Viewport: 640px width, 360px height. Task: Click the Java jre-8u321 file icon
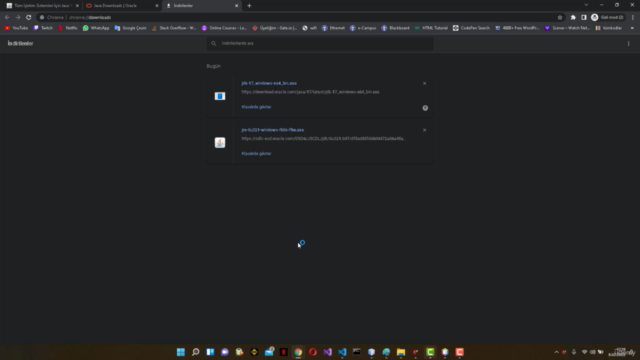coord(220,142)
